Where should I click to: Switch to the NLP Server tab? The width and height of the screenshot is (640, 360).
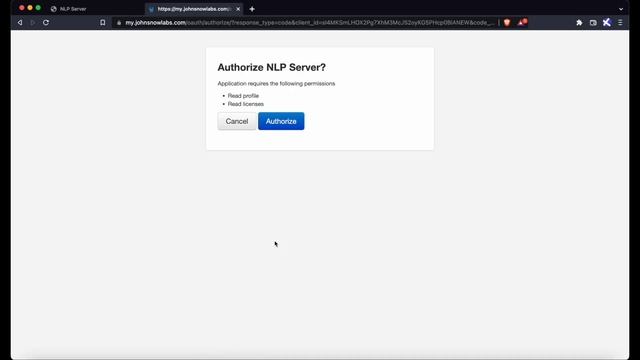pyautogui.click(x=73, y=9)
